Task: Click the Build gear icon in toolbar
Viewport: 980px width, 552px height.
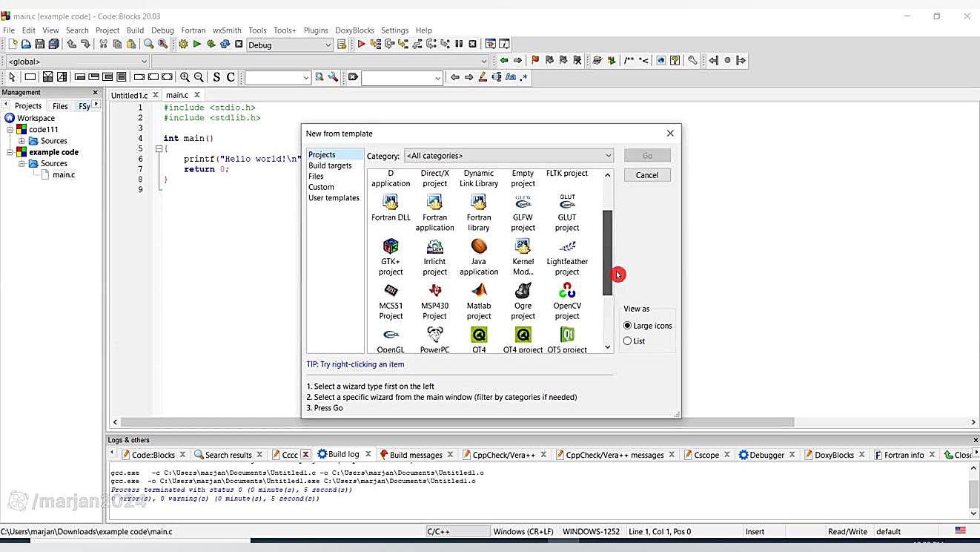Action: tap(183, 45)
